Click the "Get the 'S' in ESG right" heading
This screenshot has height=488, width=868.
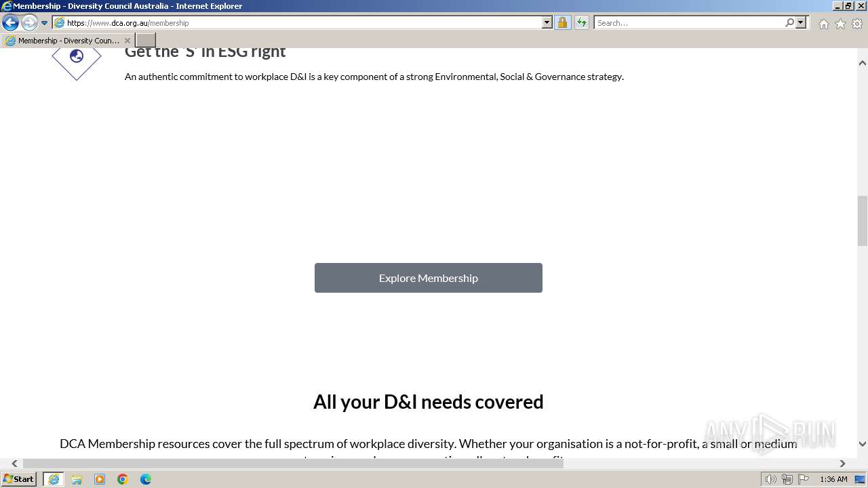205,52
